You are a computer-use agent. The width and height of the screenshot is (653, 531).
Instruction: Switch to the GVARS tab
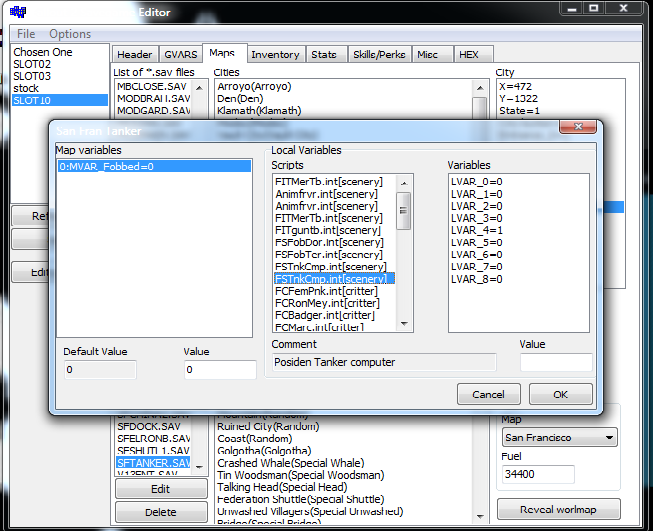point(180,55)
